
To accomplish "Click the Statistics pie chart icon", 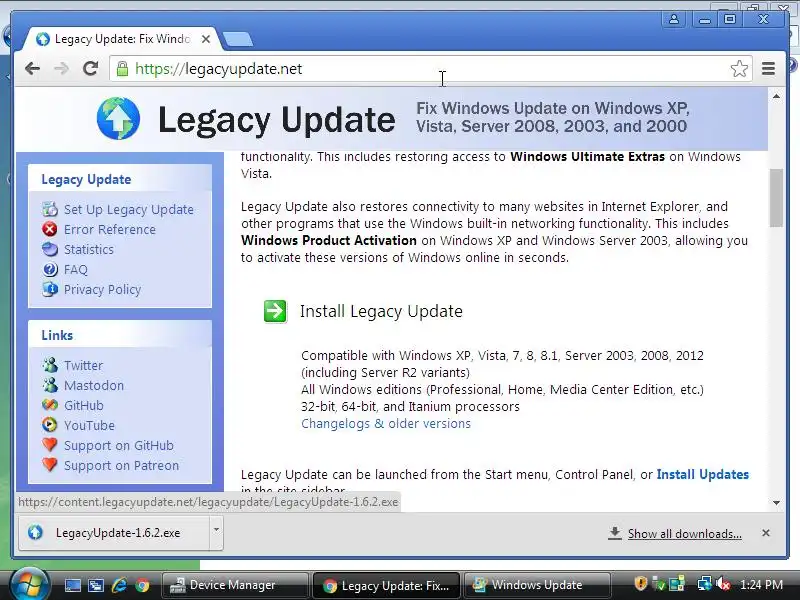I will 49,249.
